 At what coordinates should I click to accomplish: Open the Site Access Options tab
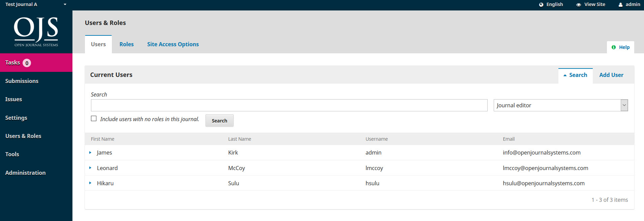click(x=173, y=44)
